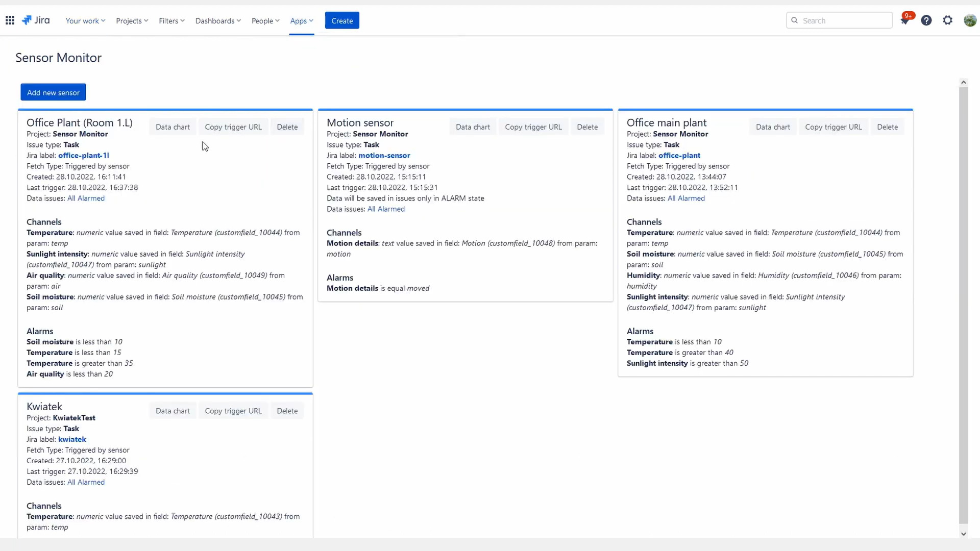Image resolution: width=980 pixels, height=551 pixels.
Task: Expand the Your work dropdown
Action: [x=85, y=21]
